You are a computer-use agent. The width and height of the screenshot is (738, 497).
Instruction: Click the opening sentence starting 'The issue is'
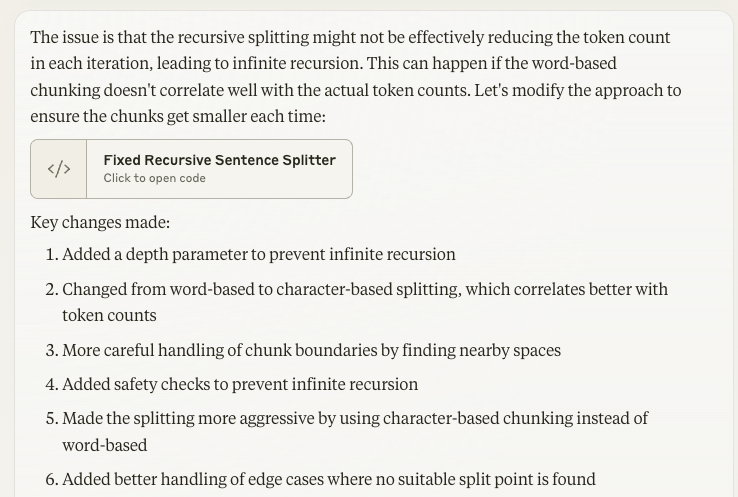point(350,37)
